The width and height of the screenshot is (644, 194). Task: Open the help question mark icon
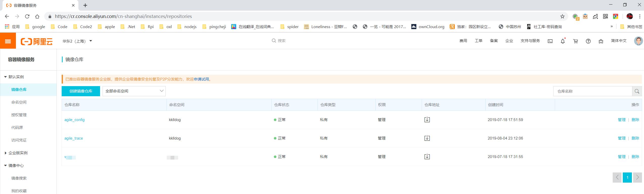pos(588,41)
